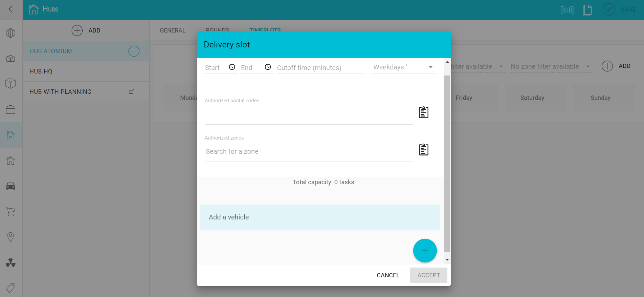Open the shopping cart icon in the sidebar
Screen dimensions: 644x297
click(x=11, y=211)
